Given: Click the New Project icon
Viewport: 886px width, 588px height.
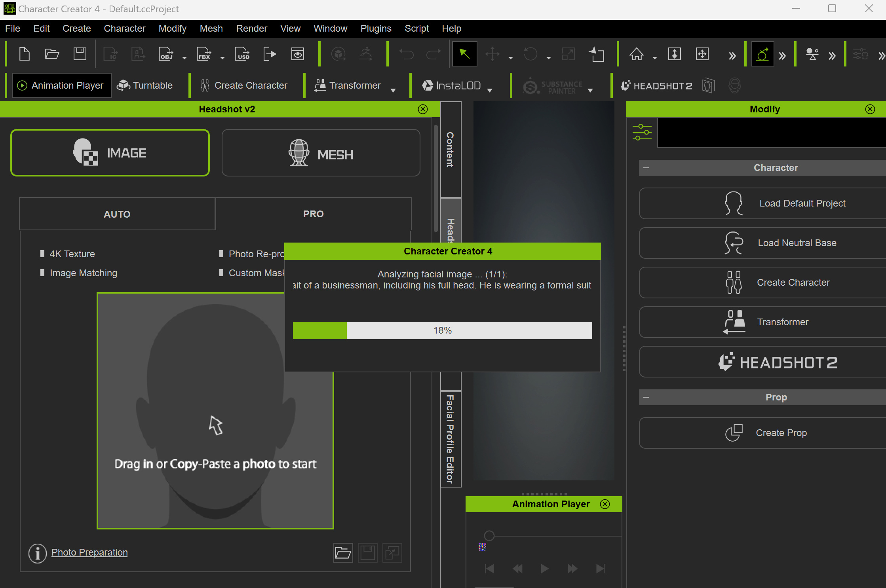Looking at the screenshot, I should pyautogui.click(x=25, y=54).
